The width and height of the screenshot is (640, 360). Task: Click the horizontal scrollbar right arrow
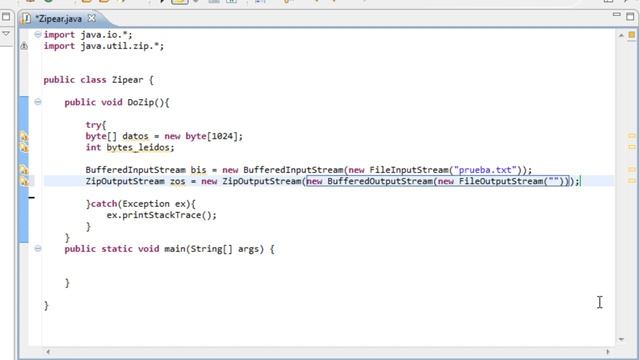click(x=608, y=351)
